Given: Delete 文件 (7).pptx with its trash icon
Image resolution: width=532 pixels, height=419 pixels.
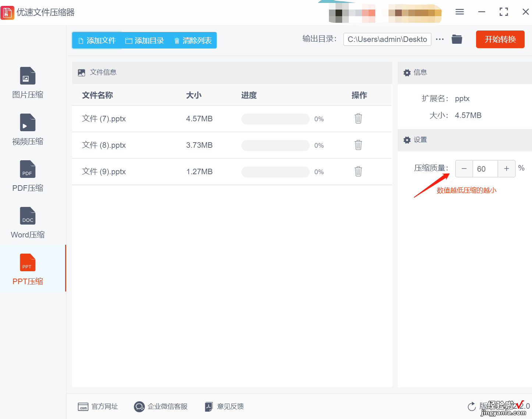Looking at the screenshot, I should coord(358,118).
